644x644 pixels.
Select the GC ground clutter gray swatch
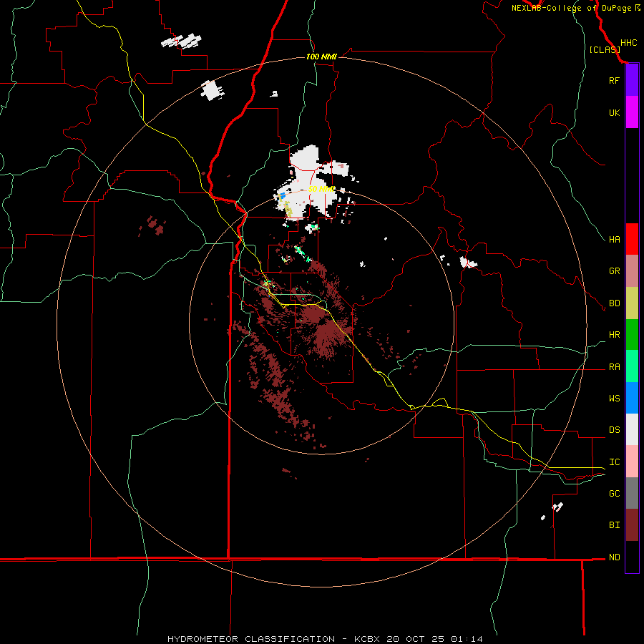[x=632, y=493]
